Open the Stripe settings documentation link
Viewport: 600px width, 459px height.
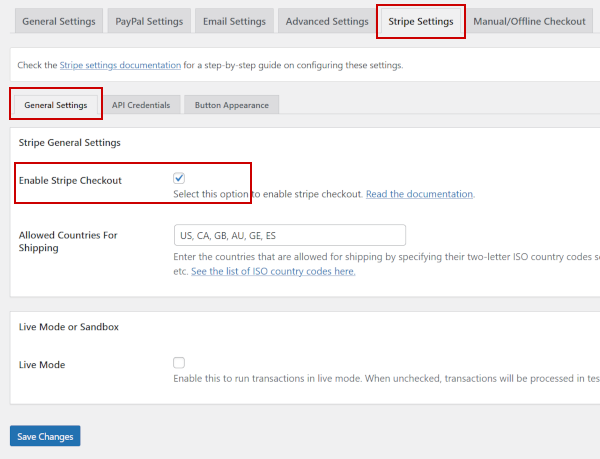[120, 65]
